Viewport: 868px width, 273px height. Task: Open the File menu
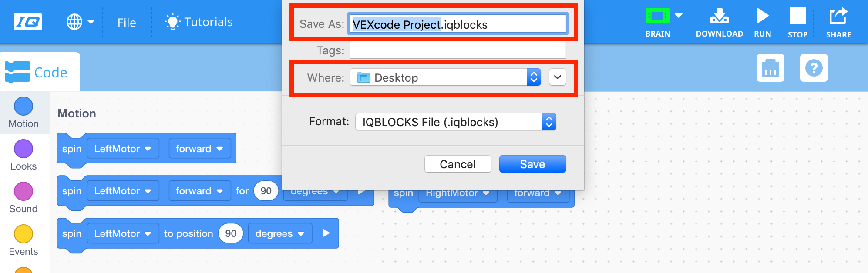pos(127,23)
